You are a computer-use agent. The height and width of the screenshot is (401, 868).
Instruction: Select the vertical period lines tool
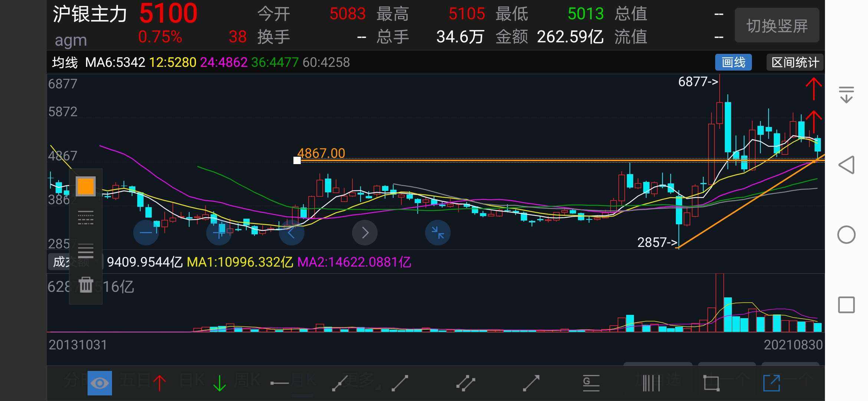[x=651, y=383]
